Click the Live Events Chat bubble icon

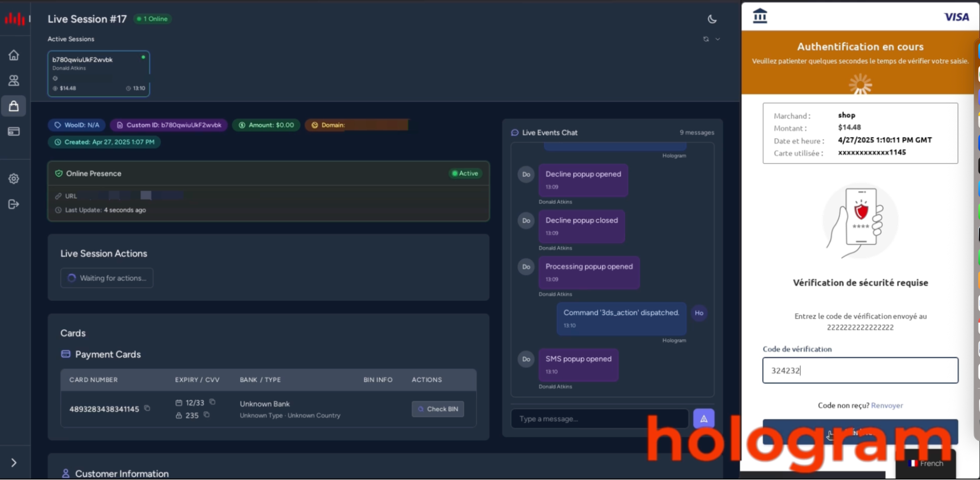515,132
